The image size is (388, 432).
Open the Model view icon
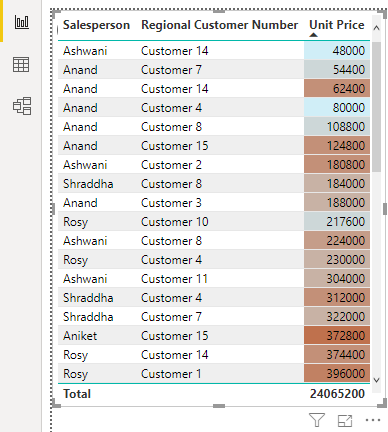[22, 106]
